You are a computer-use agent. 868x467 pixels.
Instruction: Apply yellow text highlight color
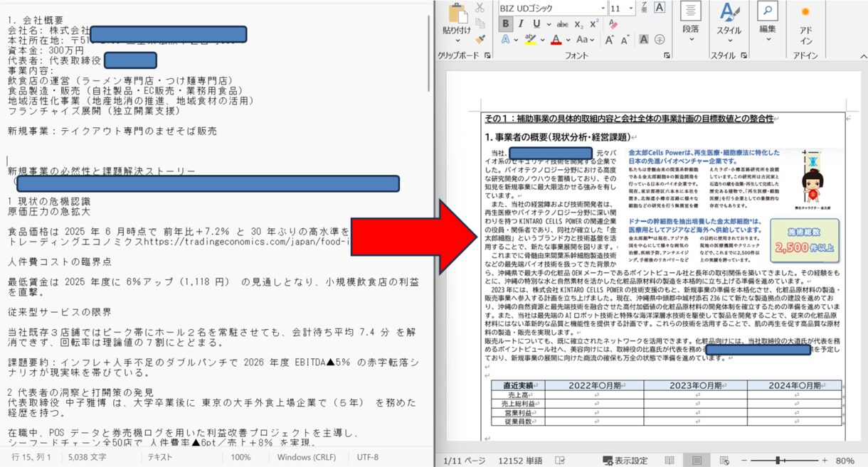click(x=530, y=40)
